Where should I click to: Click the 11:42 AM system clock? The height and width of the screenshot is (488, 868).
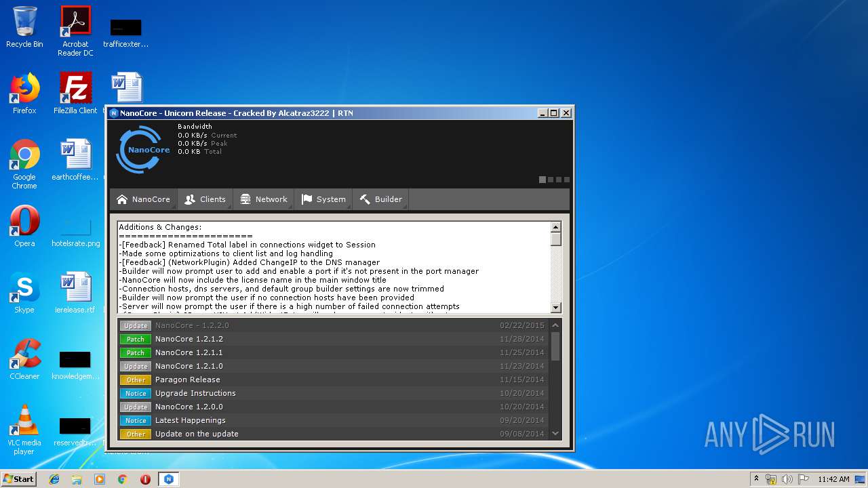click(x=833, y=479)
